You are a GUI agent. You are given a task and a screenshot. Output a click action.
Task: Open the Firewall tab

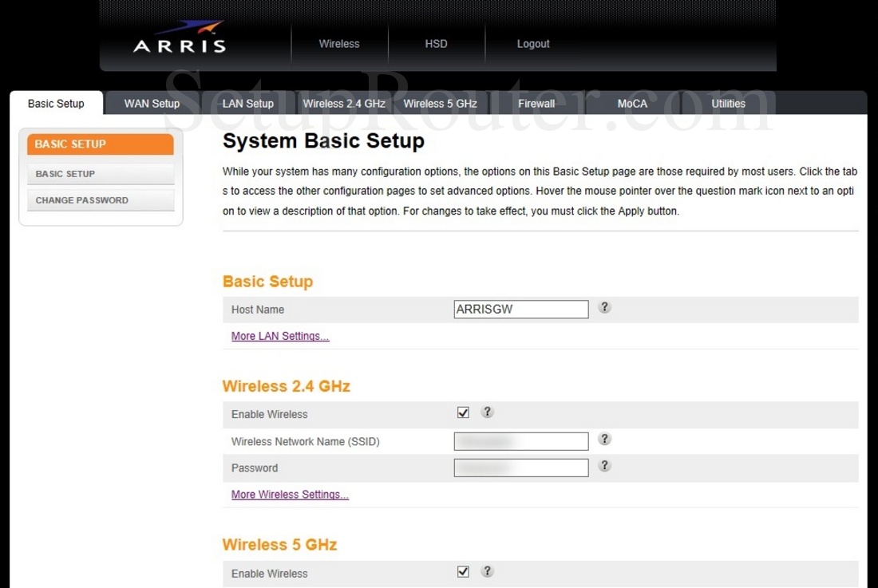536,104
